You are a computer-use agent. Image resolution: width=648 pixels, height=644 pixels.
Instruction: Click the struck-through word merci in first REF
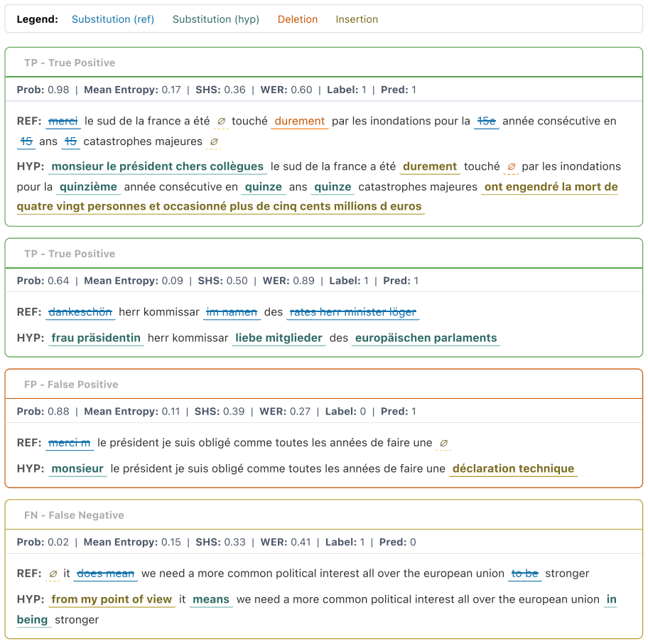point(63,121)
